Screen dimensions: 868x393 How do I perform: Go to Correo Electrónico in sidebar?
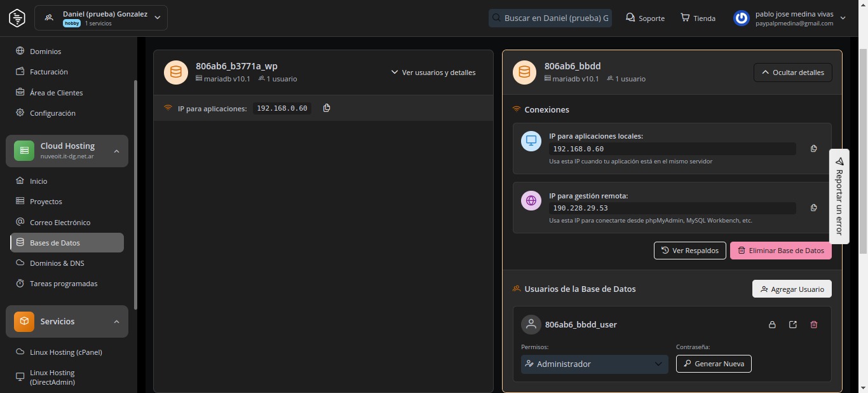tap(60, 223)
